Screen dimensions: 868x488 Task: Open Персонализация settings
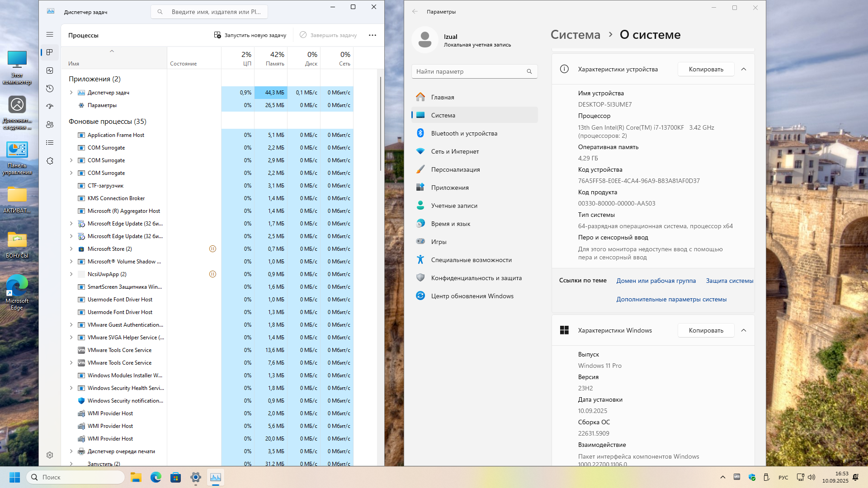tap(474, 169)
